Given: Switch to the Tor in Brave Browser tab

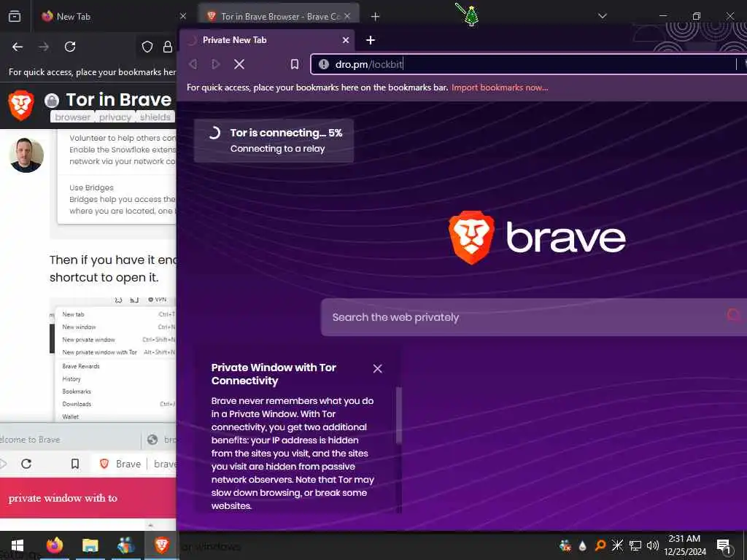Looking at the screenshot, I should tap(279, 16).
